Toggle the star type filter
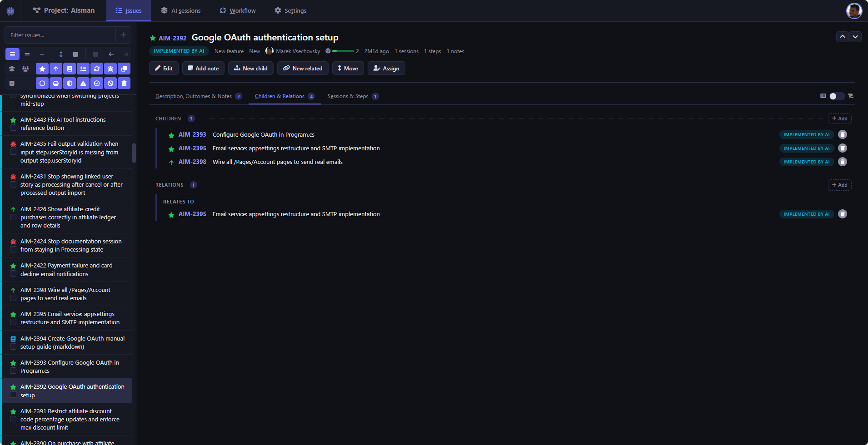This screenshot has width=868, height=445. [42, 69]
